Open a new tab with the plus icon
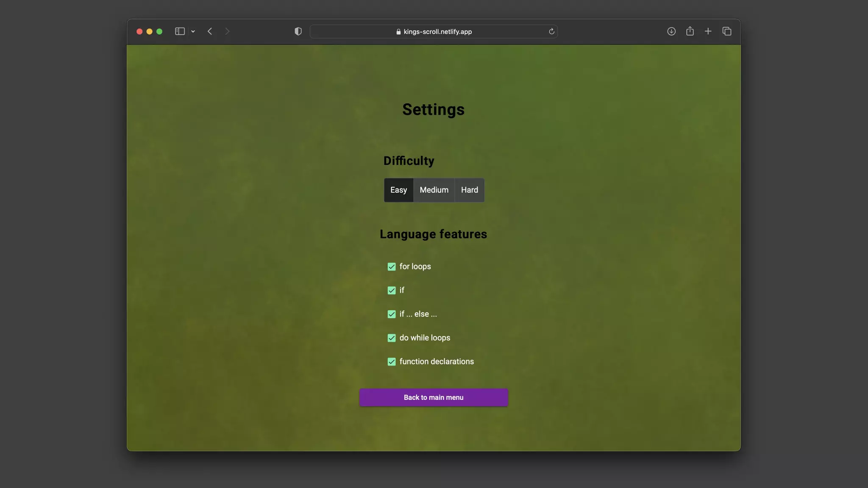The height and width of the screenshot is (488, 868). (x=708, y=31)
